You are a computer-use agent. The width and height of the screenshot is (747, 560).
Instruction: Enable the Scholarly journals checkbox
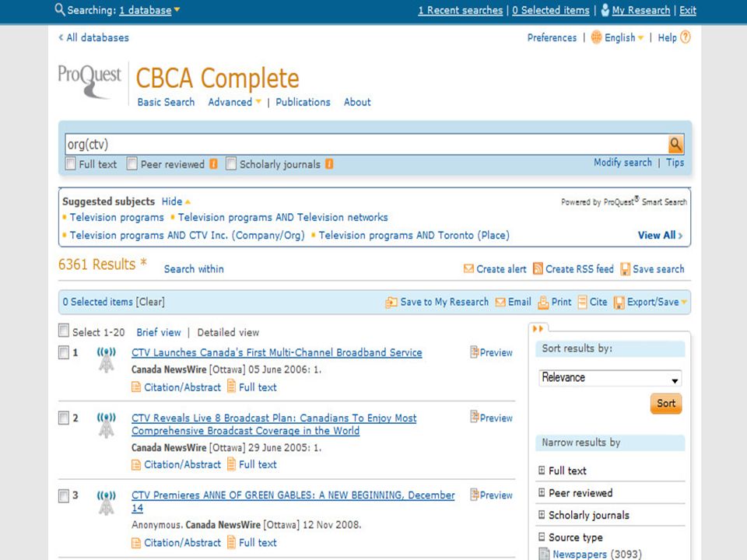point(231,163)
